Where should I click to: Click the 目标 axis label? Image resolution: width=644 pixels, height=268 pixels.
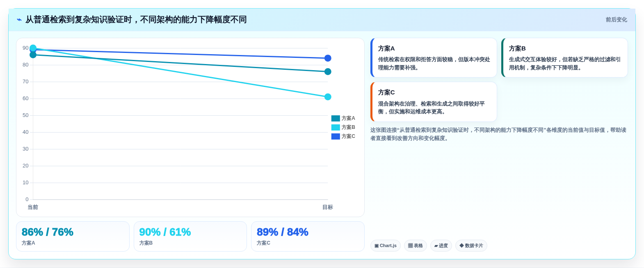click(328, 207)
